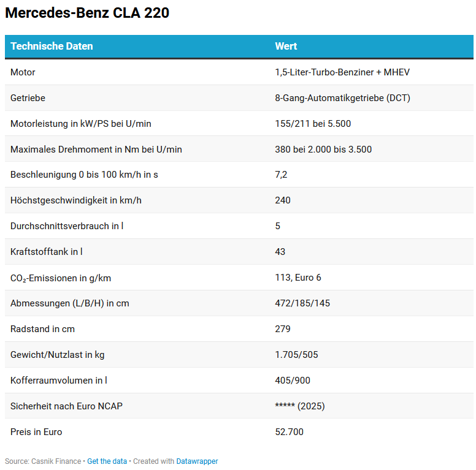Open the Datawrapper link in the footer
Screen dimensions: 476x470
[x=197, y=461]
